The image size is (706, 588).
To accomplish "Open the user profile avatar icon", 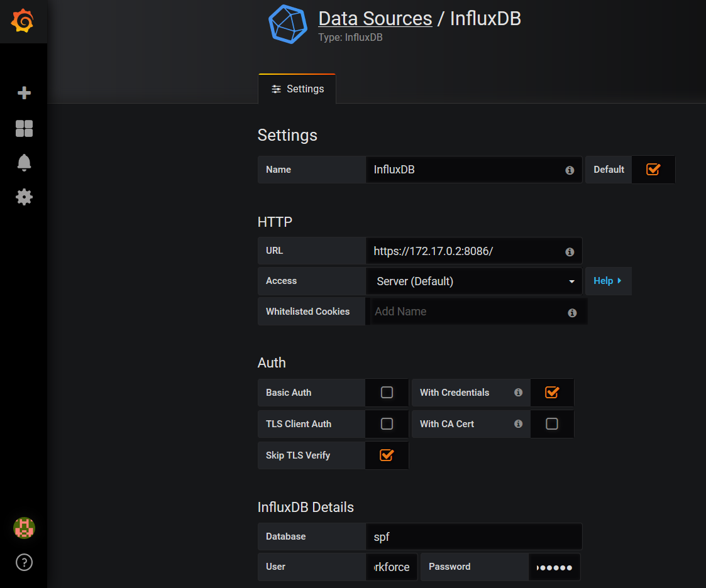I will click(23, 528).
